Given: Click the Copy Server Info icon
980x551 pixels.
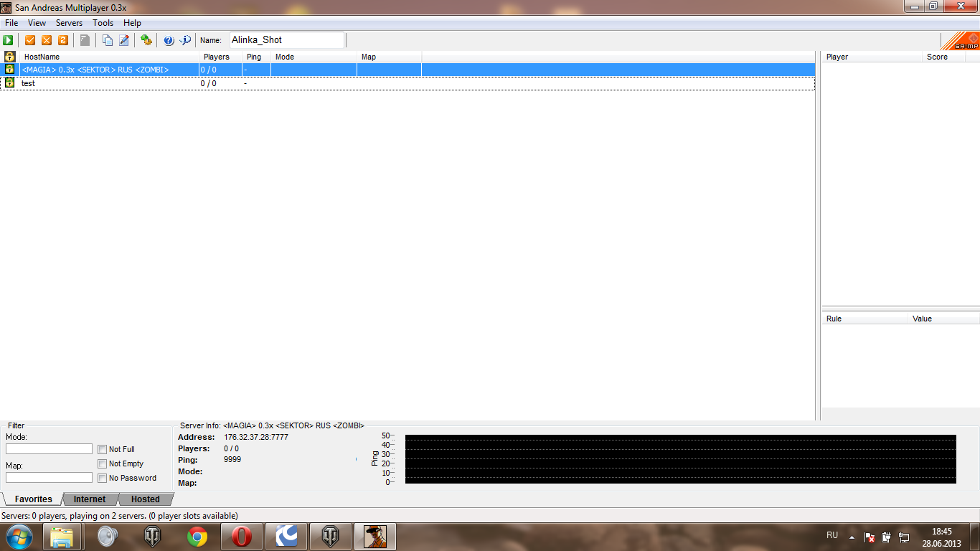Looking at the screenshot, I should click(108, 40).
